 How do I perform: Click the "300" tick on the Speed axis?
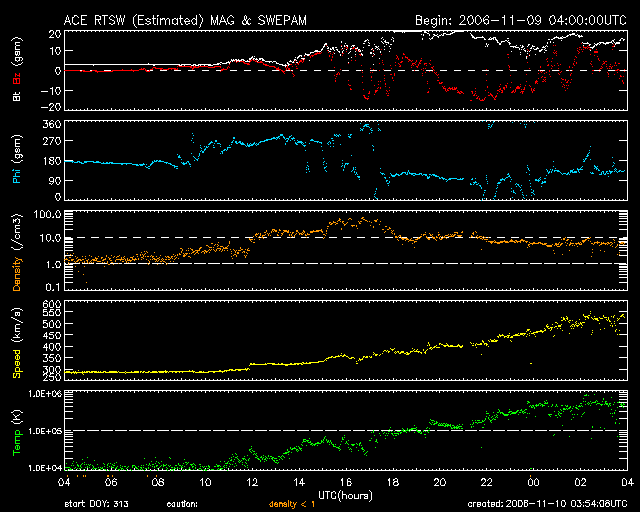[x=52, y=369]
